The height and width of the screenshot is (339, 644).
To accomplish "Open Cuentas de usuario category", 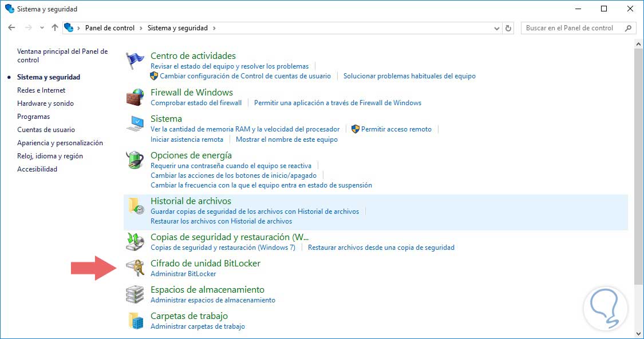I will (x=46, y=130).
